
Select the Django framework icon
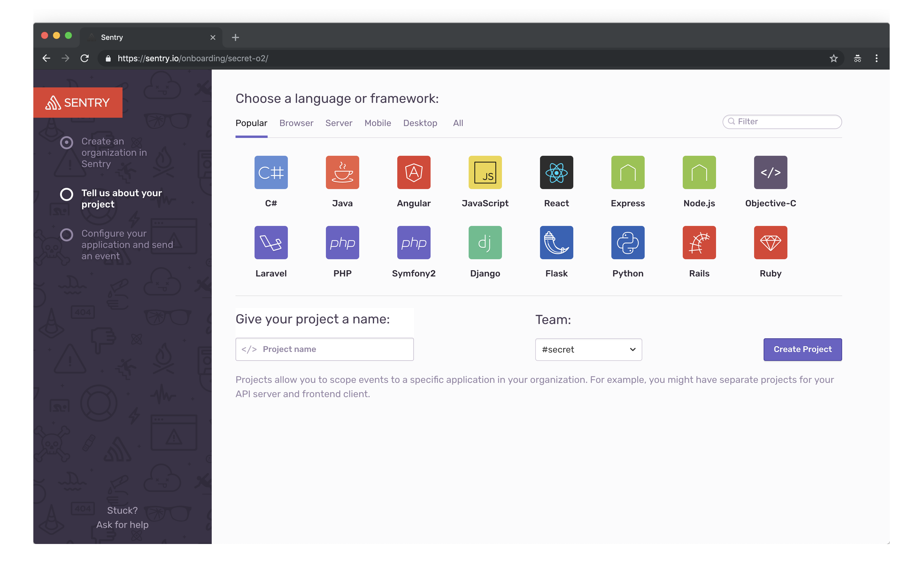click(485, 243)
